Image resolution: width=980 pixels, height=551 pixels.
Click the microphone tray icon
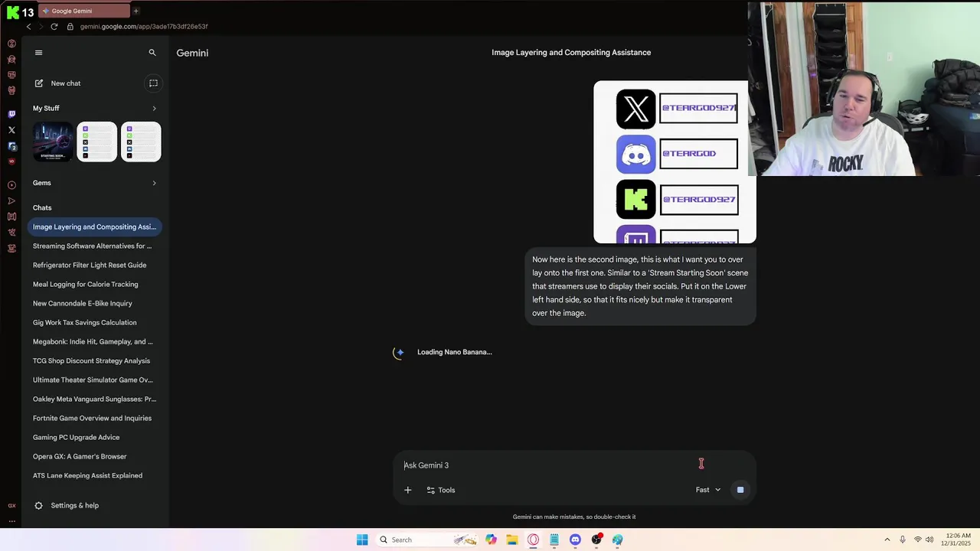[903, 540]
